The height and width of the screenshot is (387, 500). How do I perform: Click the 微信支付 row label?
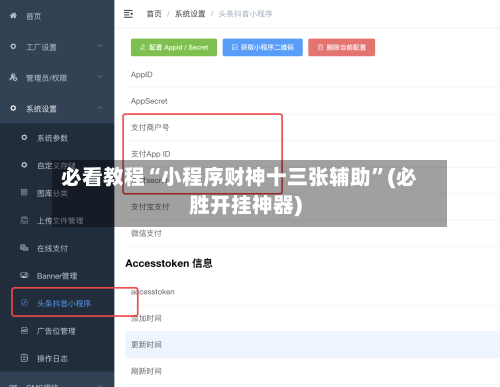pos(146,233)
